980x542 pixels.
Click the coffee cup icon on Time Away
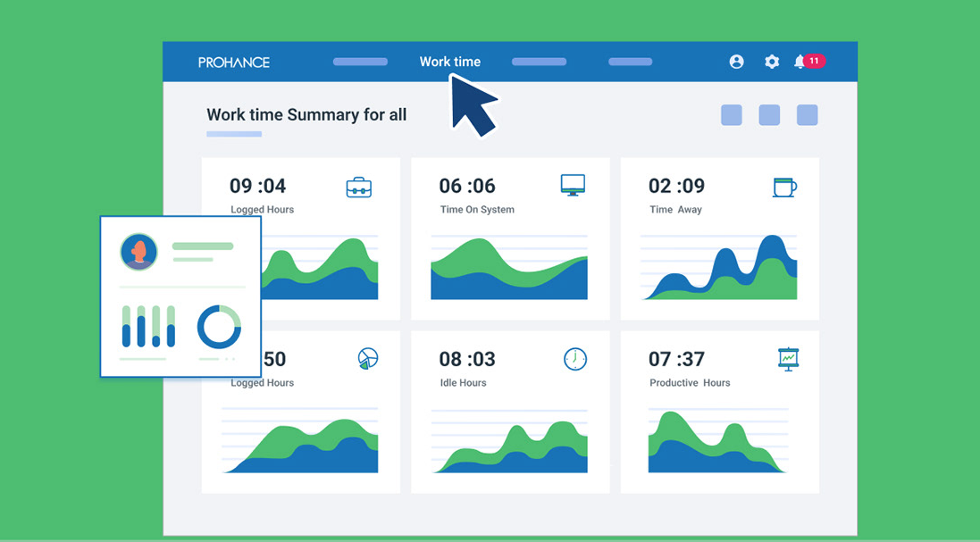point(783,187)
